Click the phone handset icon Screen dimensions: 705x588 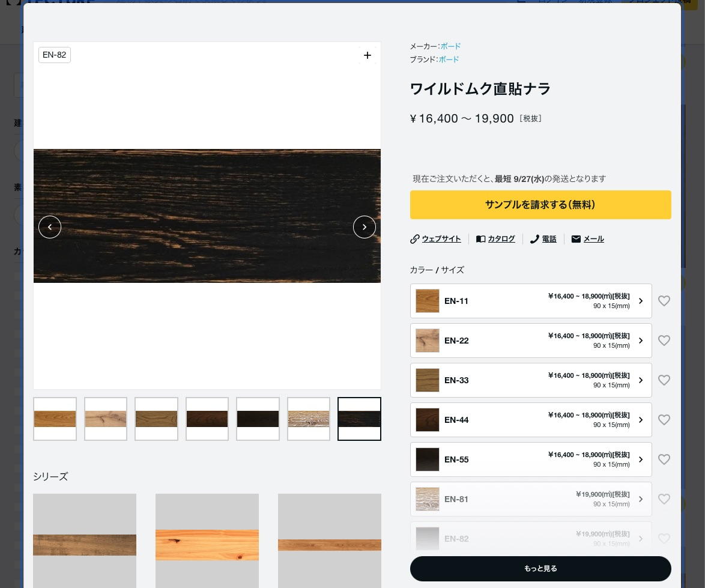(x=534, y=238)
